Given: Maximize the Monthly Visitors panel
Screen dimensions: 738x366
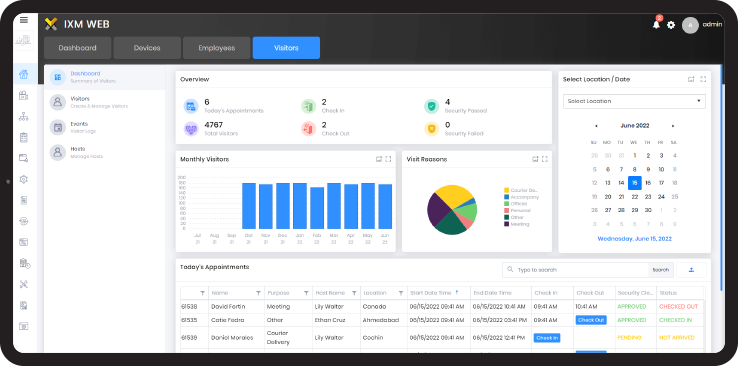Looking at the screenshot, I should click(388, 159).
